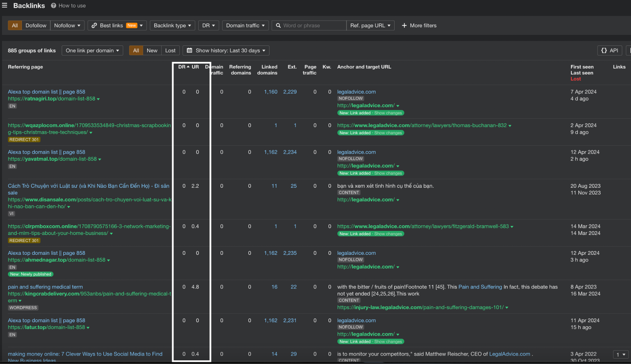Click Show changes on first legaladvice.com row
Viewport: 631px width, 364px height.
pyautogui.click(x=388, y=113)
